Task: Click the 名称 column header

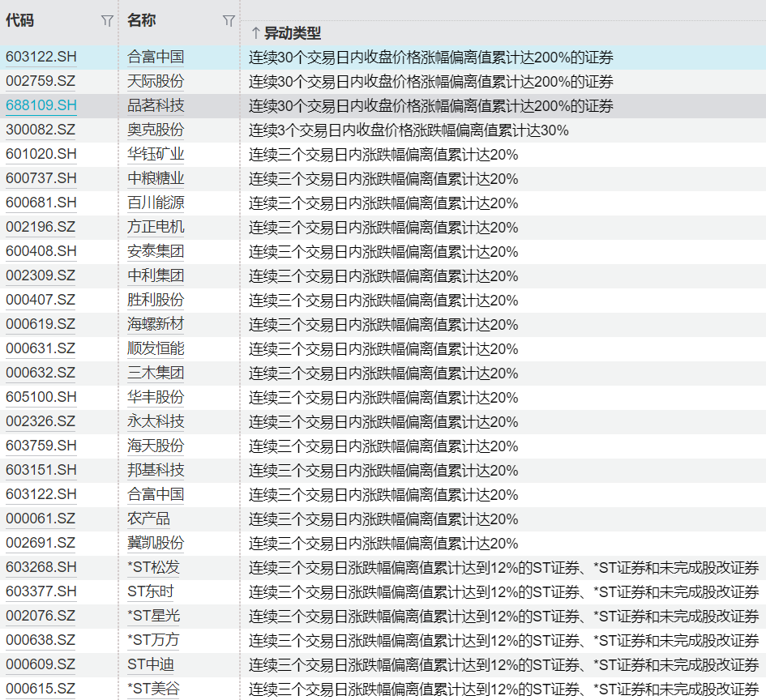Action: 142,21
